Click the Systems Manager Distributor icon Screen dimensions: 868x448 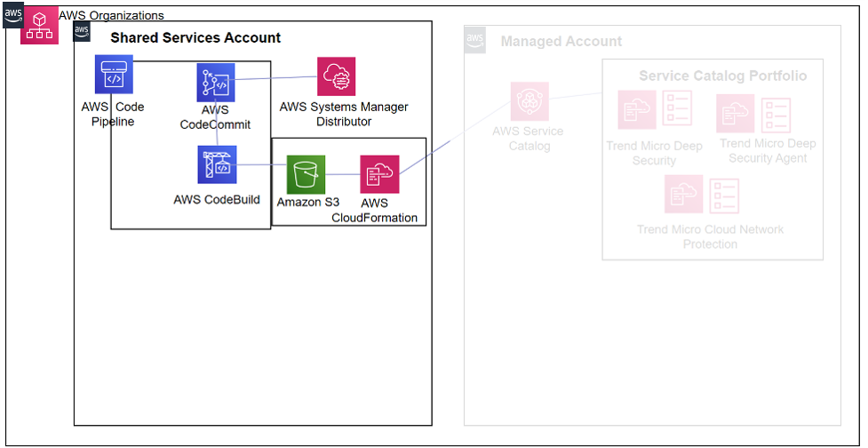coord(336,76)
